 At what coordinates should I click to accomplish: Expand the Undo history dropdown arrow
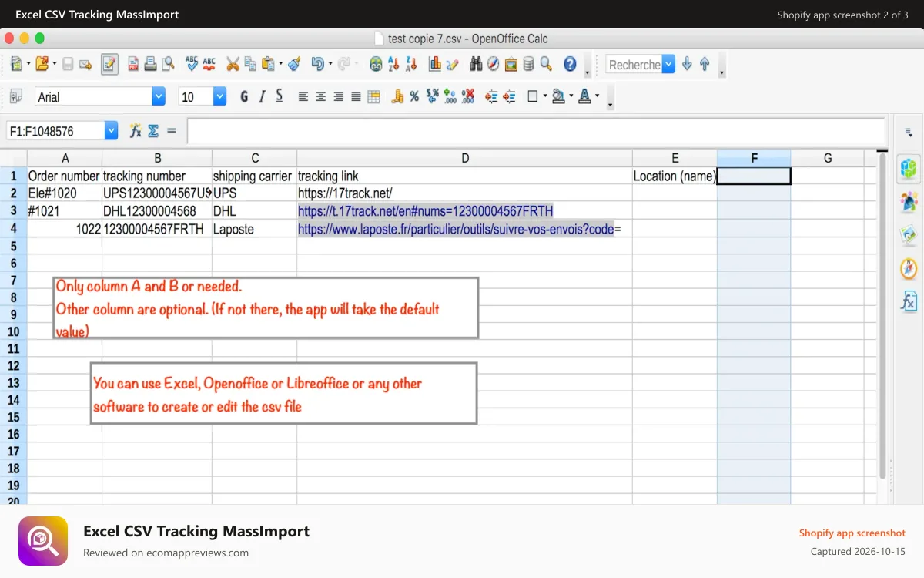click(x=330, y=64)
